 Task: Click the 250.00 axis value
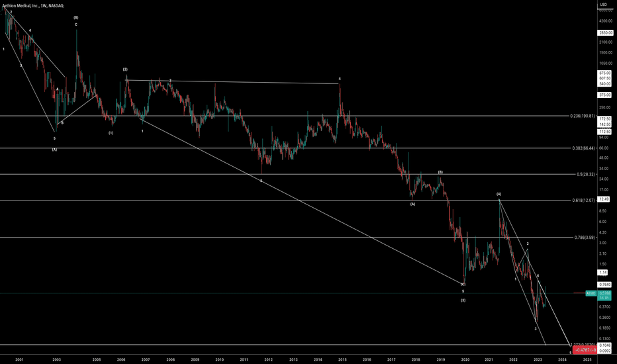click(604, 107)
